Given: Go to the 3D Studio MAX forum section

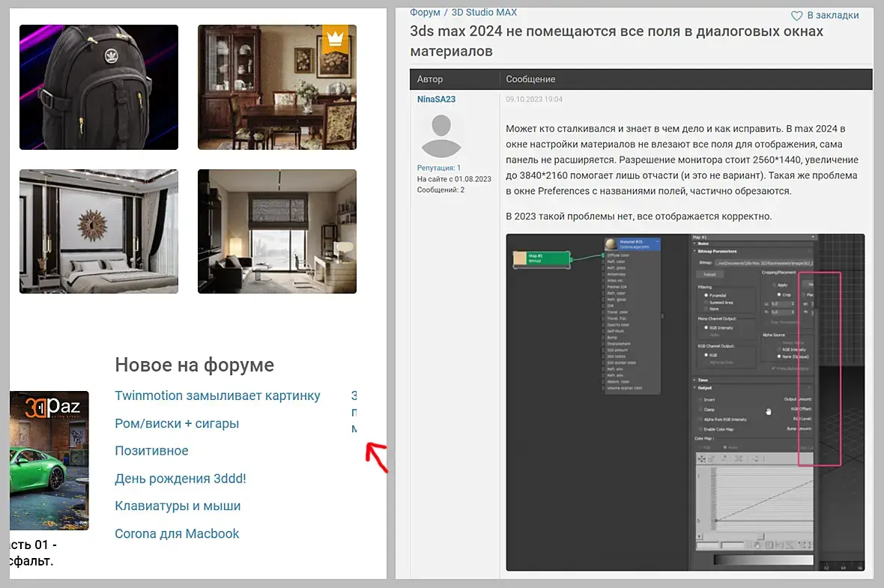Looking at the screenshot, I should point(484,13).
